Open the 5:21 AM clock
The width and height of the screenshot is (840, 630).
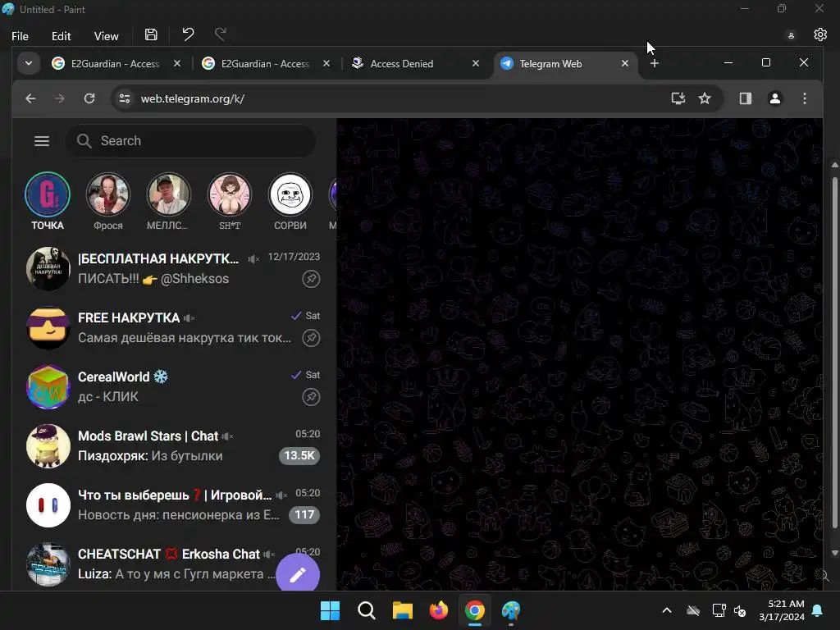click(782, 610)
